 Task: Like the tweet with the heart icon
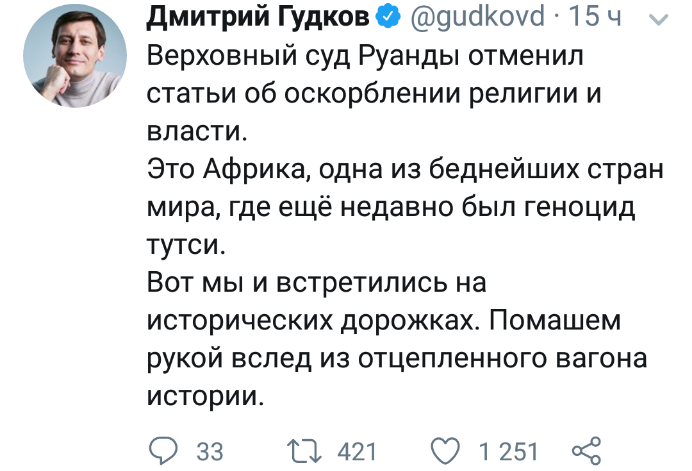(448, 449)
